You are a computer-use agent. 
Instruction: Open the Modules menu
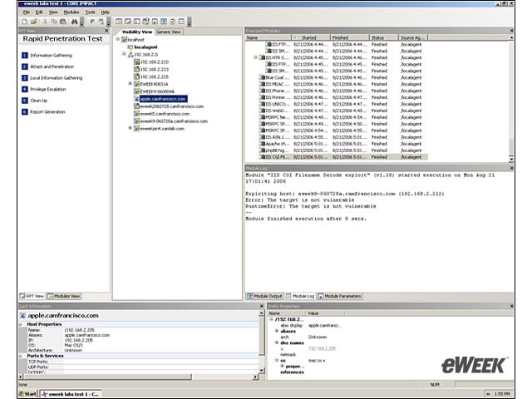point(71,12)
